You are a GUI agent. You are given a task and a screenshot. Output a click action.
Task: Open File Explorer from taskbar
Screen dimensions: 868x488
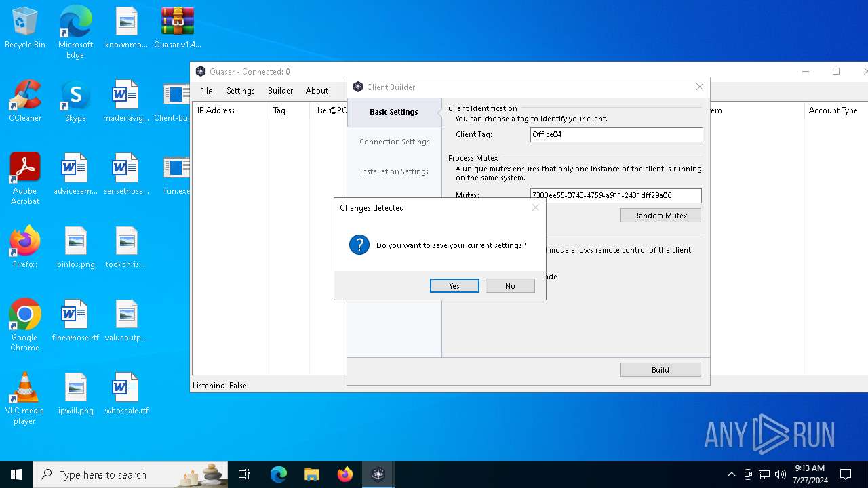tap(311, 474)
